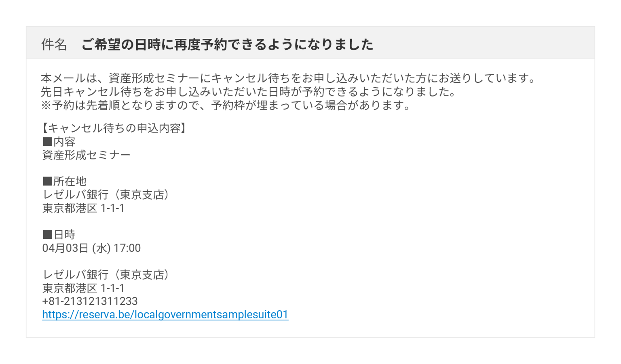Click the date 04月03日 (水) 17:00
The height and width of the screenshot is (364, 621).
coord(91,248)
